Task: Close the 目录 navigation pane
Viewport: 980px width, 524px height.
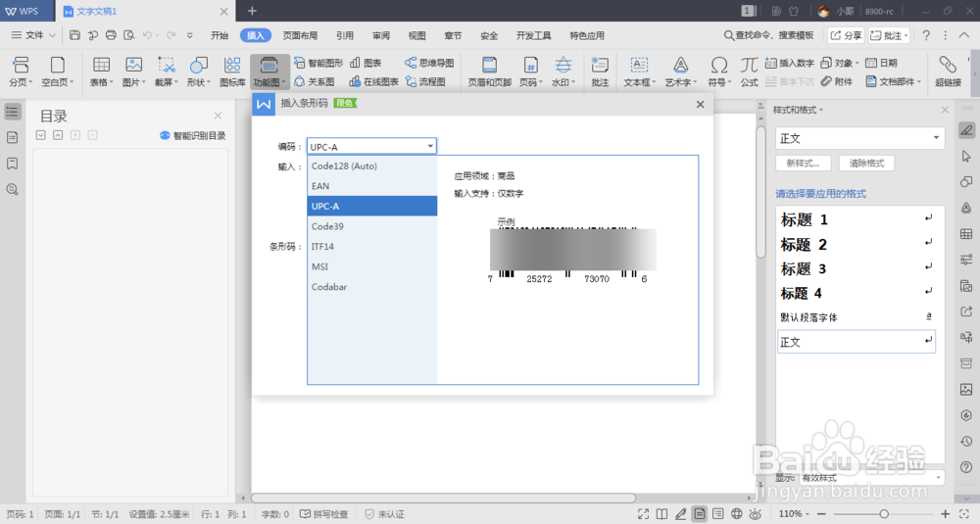Action: [x=218, y=116]
